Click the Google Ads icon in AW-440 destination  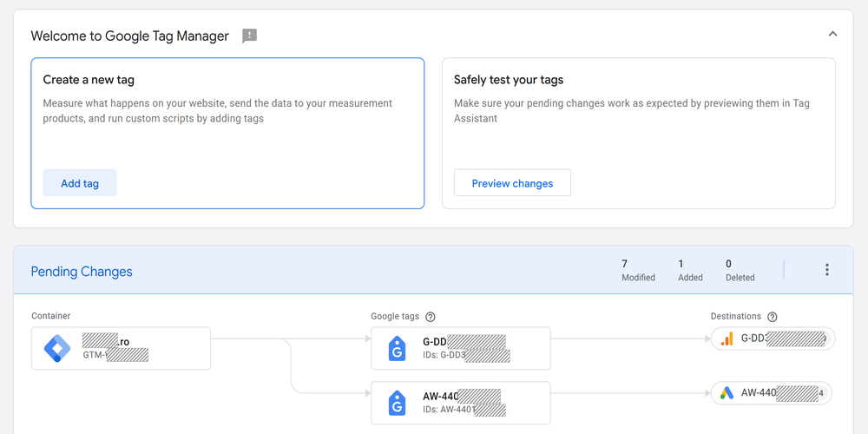point(727,393)
